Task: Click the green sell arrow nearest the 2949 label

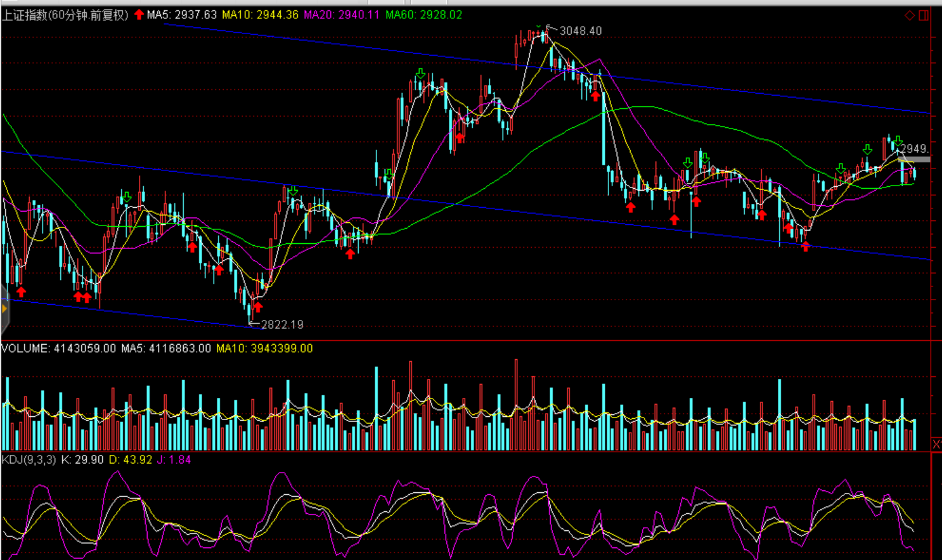Action: click(x=898, y=141)
